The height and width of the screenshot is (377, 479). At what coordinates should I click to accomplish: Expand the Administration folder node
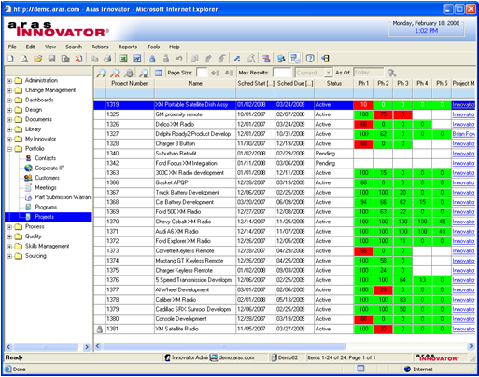pyautogui.click(x=10, y=80)
